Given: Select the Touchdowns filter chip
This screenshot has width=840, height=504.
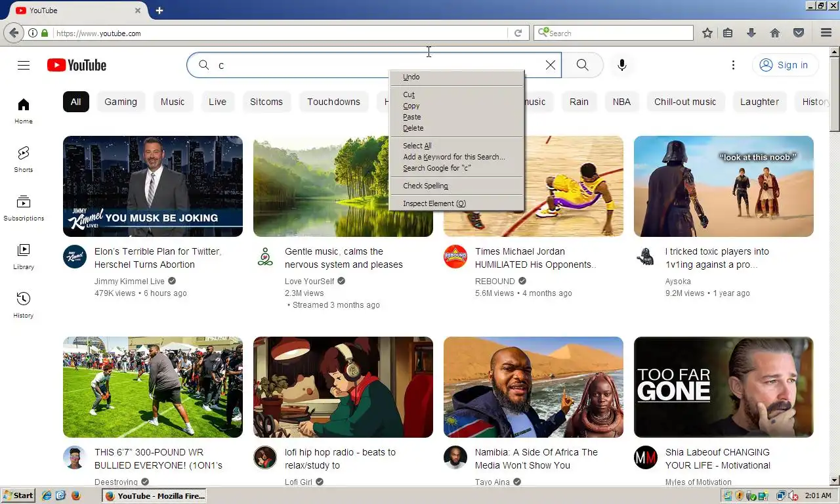Looking at the screenshot, I should [x=333, y=102].
